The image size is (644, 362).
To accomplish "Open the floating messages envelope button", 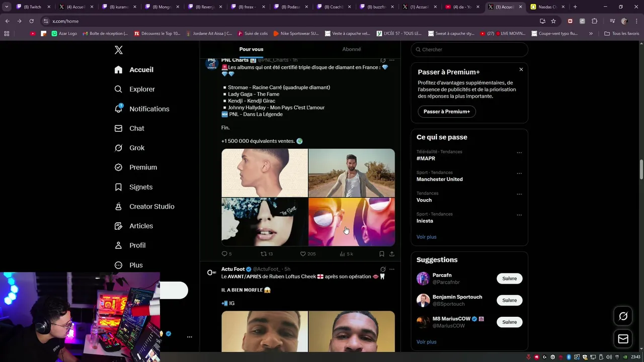I will point(623,339).
